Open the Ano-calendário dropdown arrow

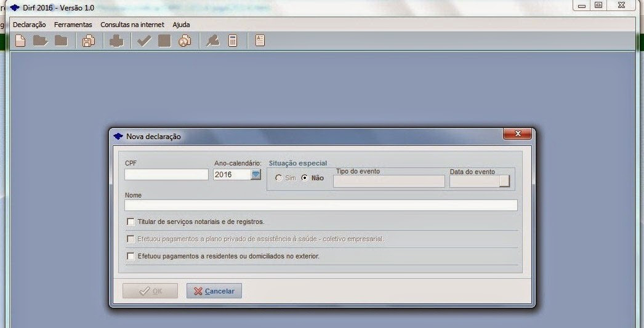click(256, 175)
